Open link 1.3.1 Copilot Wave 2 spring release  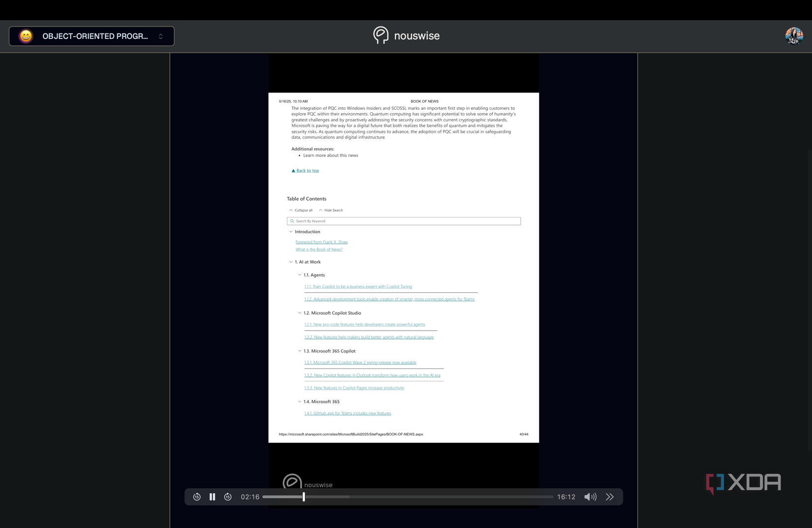tap(360, 363)
